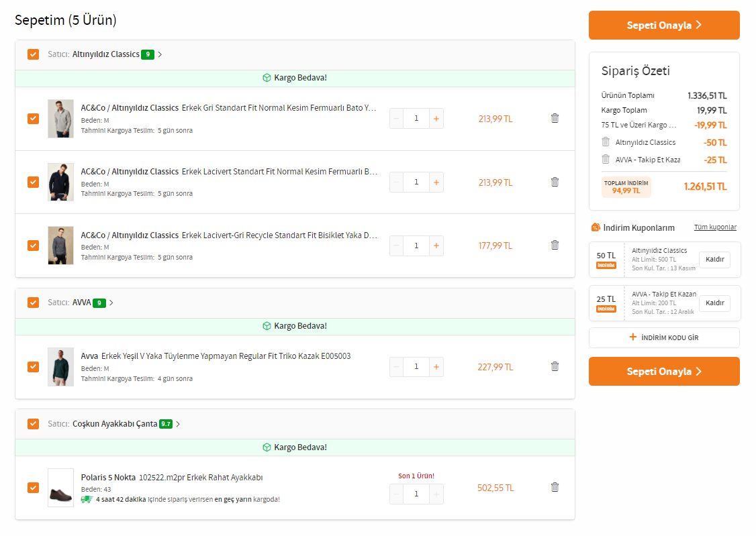Click minus button on Polaris shoe quantity
Screen dimensions: 756x536
pyautogui.click(x=396, y=494)
